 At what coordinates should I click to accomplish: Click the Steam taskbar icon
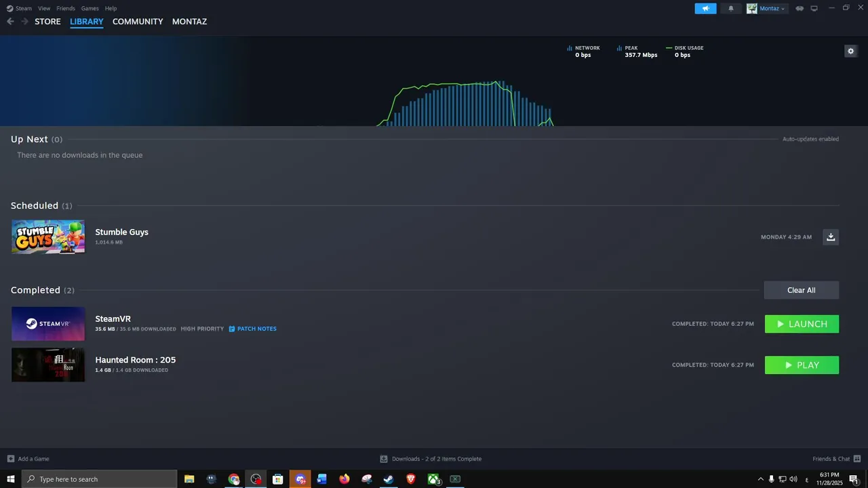389,479
